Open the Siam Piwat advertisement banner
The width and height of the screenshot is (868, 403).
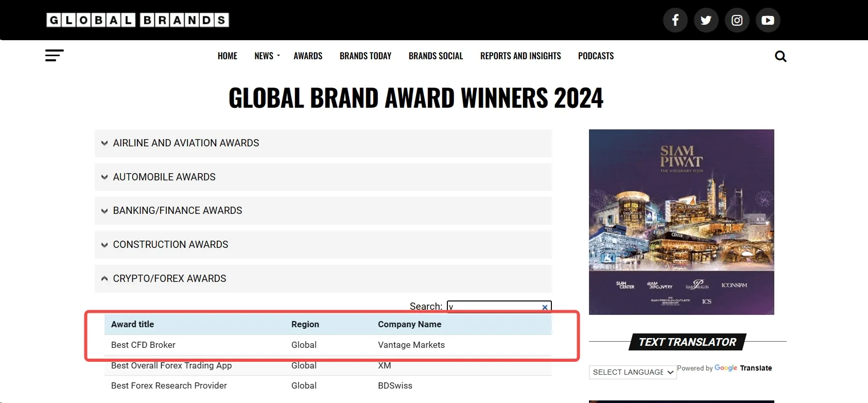pyautogui.click(x=682, y=222)
